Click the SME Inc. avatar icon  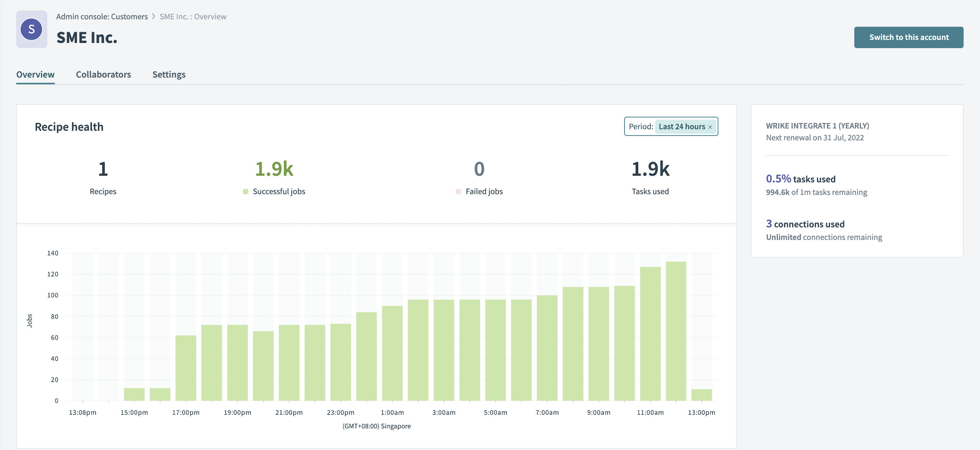[31, 29]
